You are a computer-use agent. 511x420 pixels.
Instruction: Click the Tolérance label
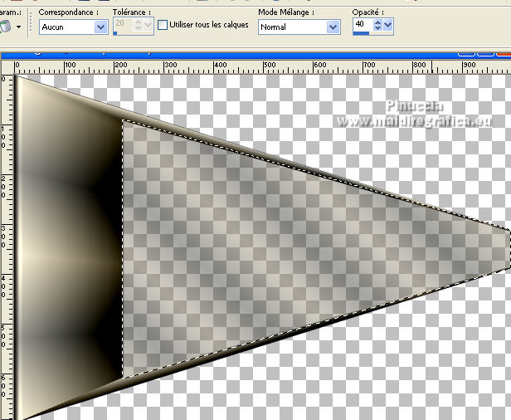pos(132,12)
